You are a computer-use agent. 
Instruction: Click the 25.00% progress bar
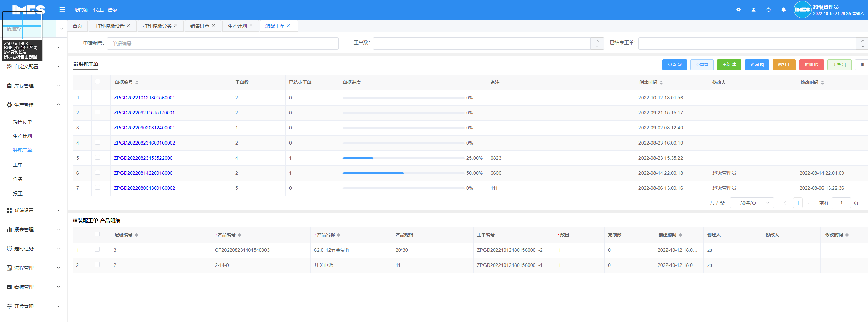[x=403, y=158]
